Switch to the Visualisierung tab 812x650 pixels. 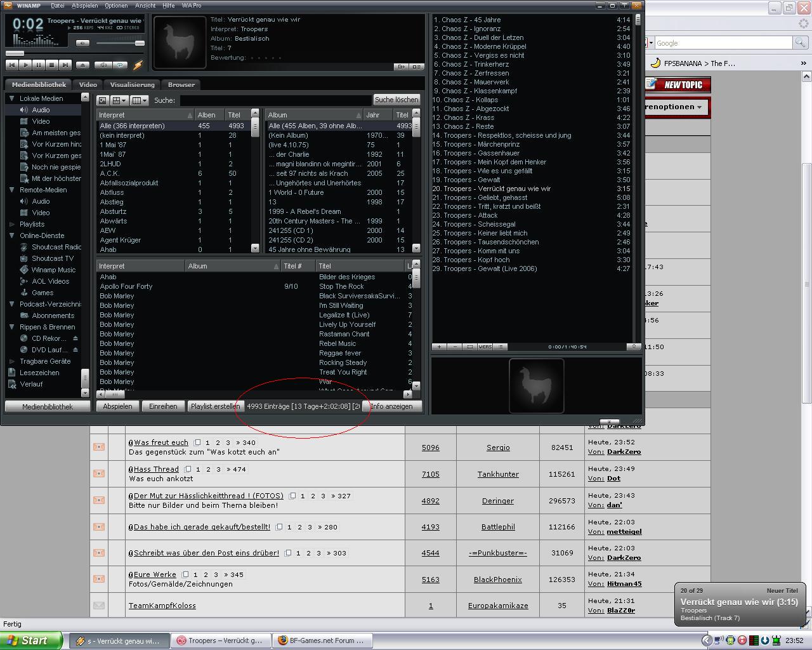tap(132, 84)
